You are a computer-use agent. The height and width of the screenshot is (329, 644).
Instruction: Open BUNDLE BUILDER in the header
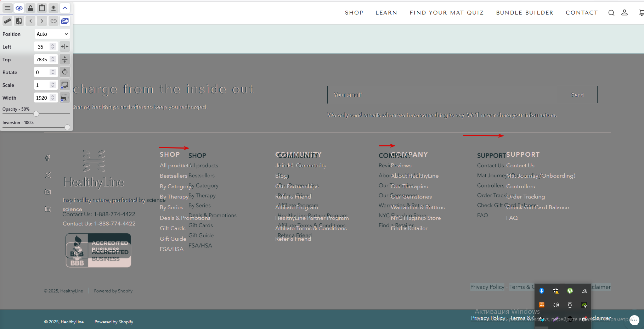click(x=525, y=13)
